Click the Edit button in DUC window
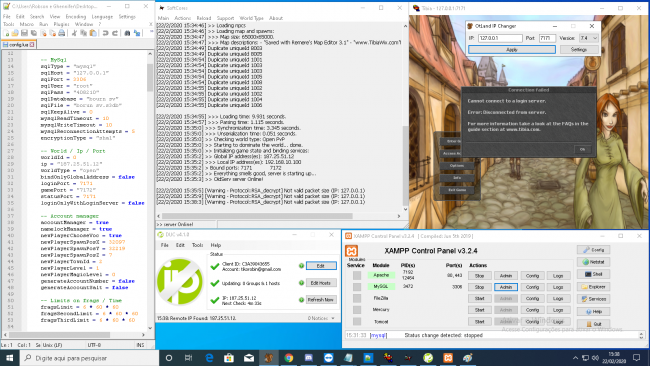Viewport: 650px width, 366px height. click(x=321, y=266)
